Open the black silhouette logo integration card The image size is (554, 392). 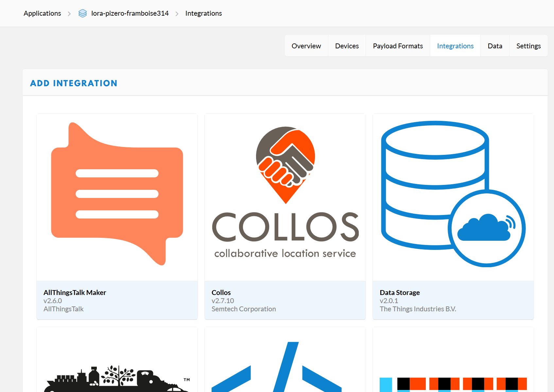[x=117, y=360]
